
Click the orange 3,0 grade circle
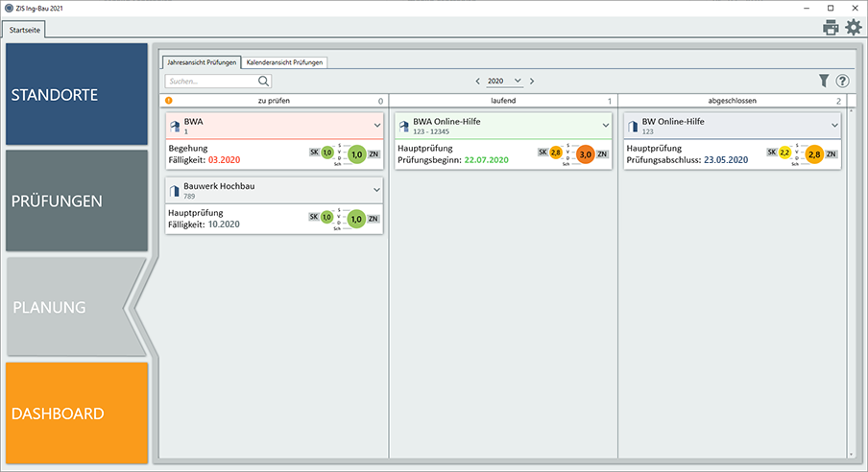point(585,153)
